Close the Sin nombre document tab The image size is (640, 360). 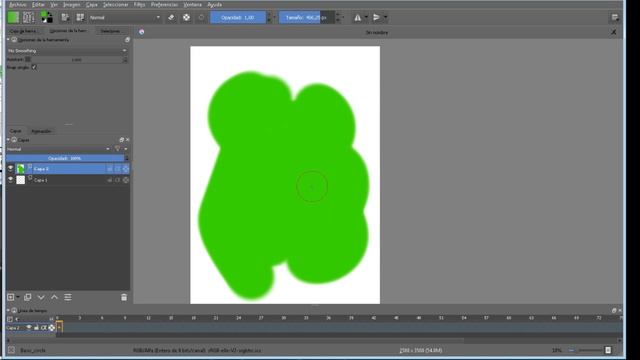613,32
